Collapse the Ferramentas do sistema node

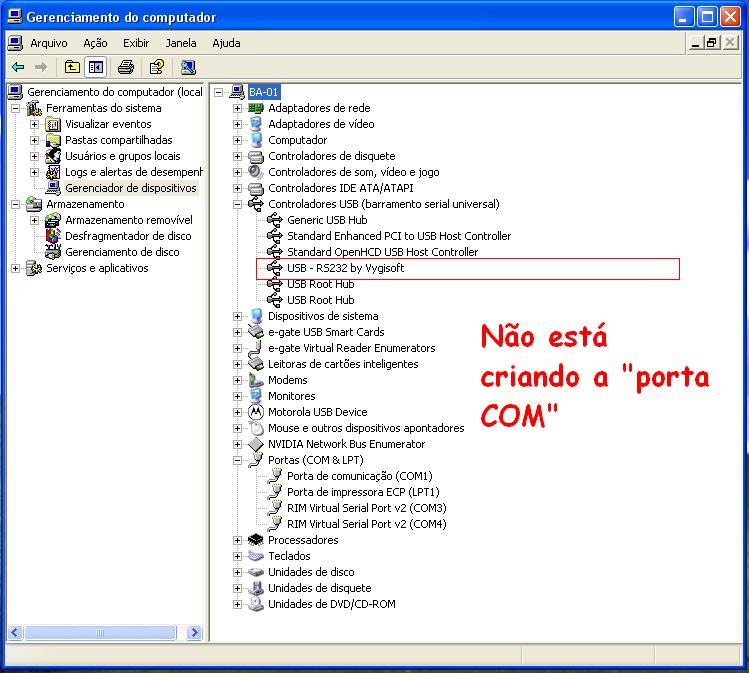pyautogui.click(x=15, y=108)
